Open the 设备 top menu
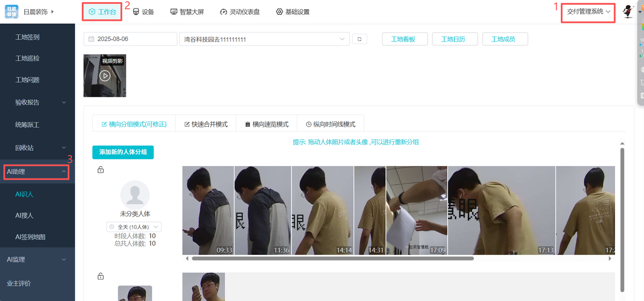644x301 pixels. click(x=143, y=12)
